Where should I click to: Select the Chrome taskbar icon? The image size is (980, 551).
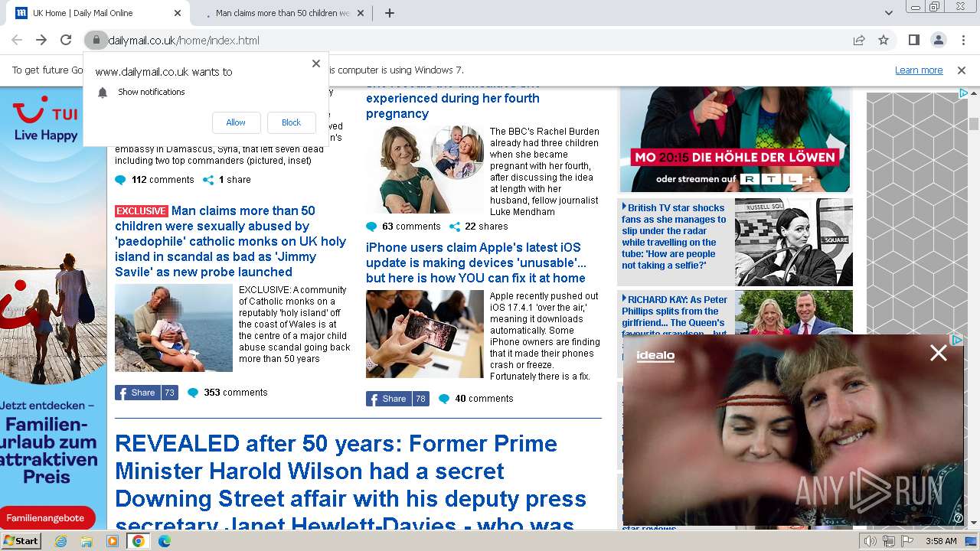tap(139, 541)
